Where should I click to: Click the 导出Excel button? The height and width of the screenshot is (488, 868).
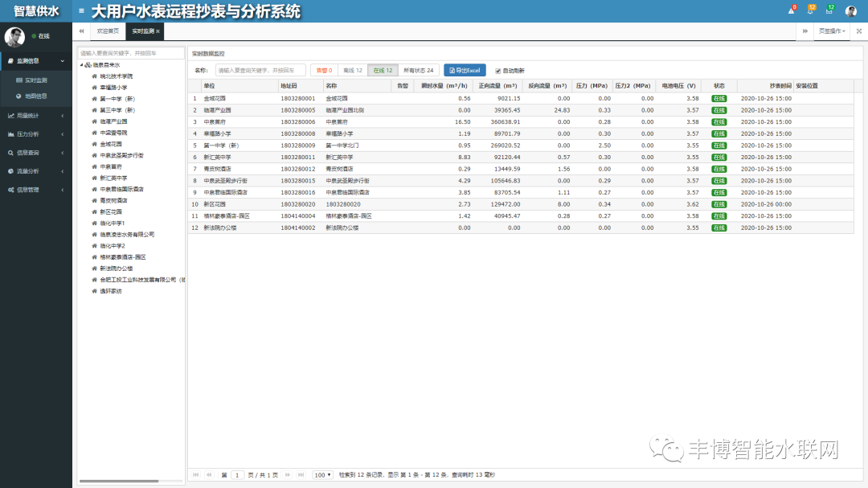465,71
